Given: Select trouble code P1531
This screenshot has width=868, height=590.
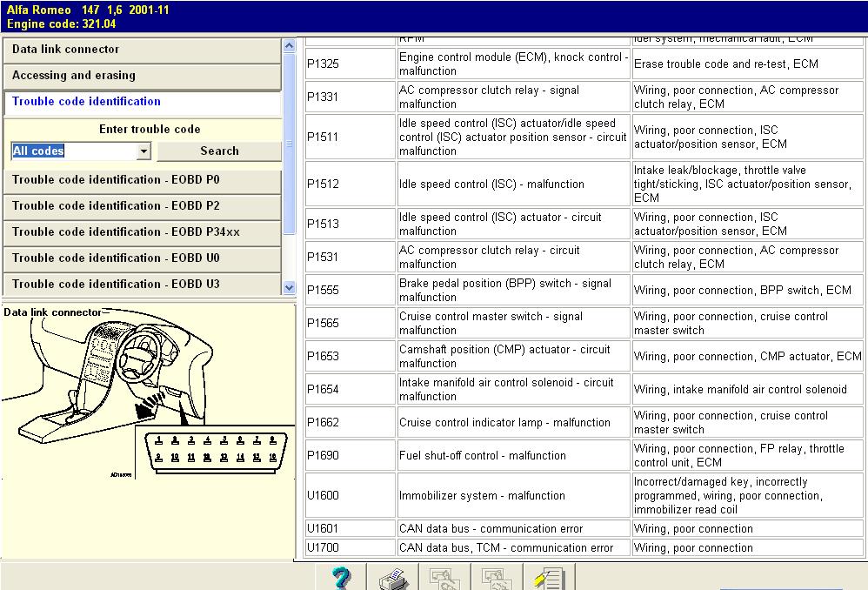Looking at the screenshot, I should click(x=350, y=257).
